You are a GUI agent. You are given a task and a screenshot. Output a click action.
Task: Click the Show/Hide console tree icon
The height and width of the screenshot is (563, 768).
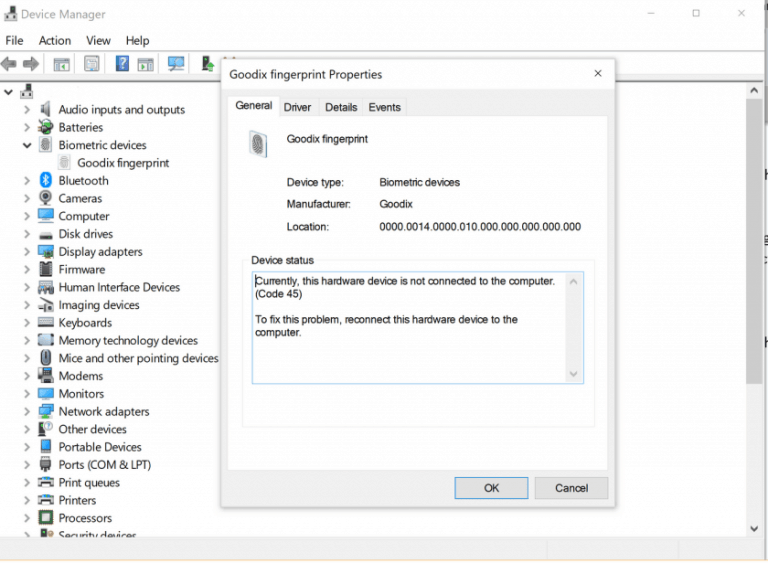coord(61,64)
